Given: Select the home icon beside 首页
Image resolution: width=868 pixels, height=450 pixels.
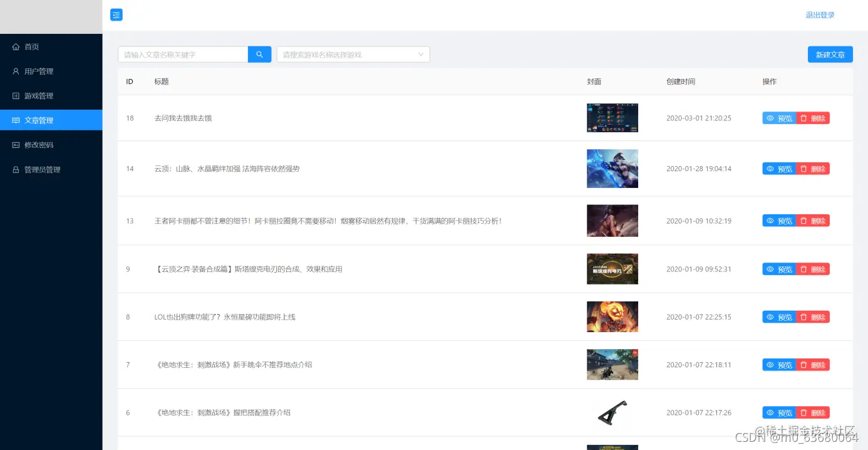Looking at the screenshot, I should [x=16, y=46].
